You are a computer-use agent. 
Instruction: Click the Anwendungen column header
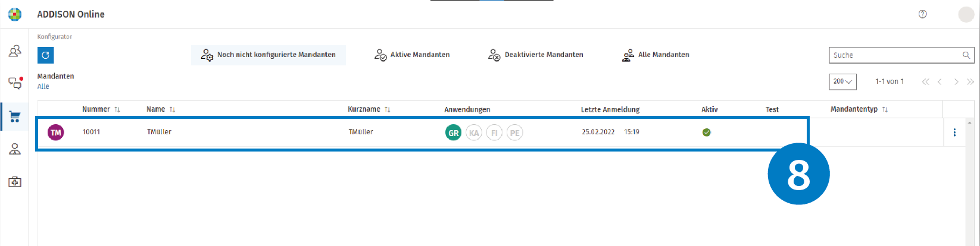(467, 109)
